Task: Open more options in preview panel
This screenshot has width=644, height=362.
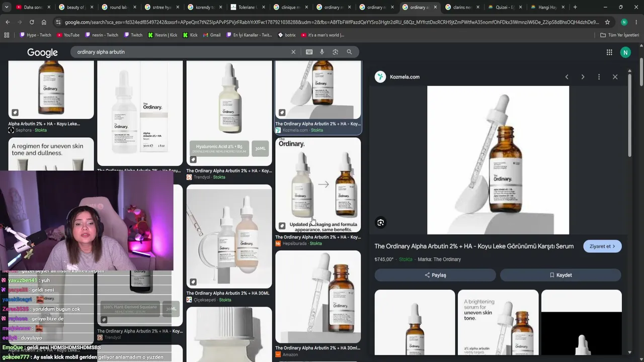Action: pyautogui.click(x=599, y=77)
